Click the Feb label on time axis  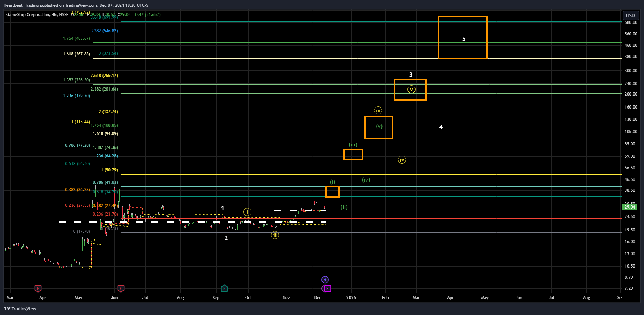pyautogui.click(x=385, y=298)
